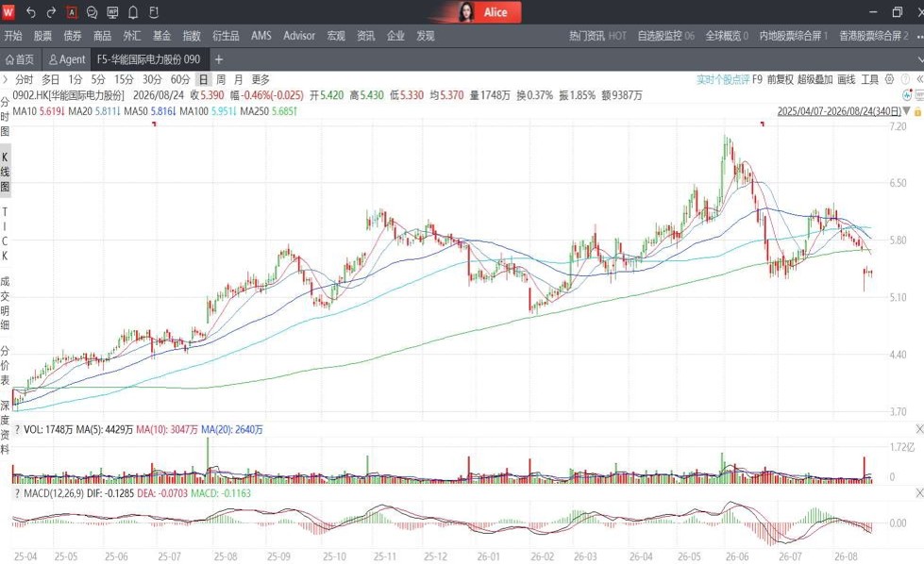Open the 成交明细 side tab
The height and width of the screenshot is (564, 924).
[x=6, y=303]
